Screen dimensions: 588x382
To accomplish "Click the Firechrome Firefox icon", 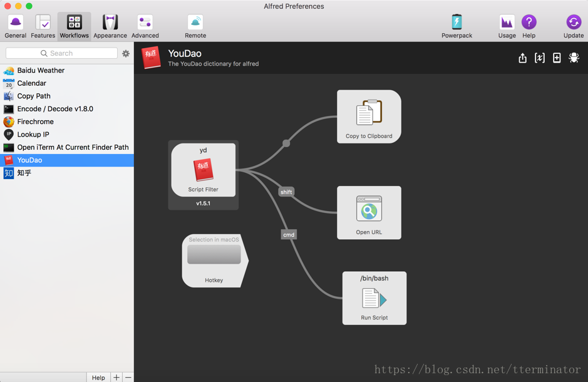I will tap(9, 121).
